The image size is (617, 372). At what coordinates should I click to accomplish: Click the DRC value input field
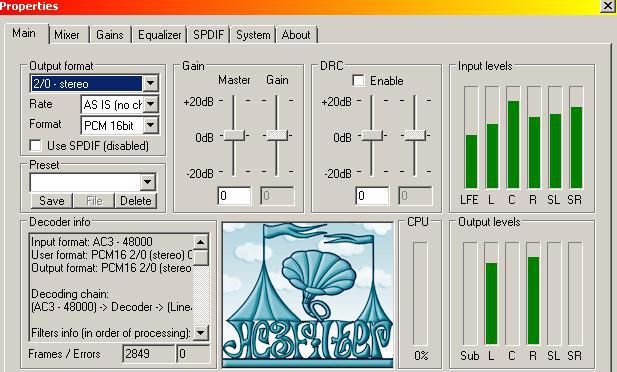click(372, 196)
